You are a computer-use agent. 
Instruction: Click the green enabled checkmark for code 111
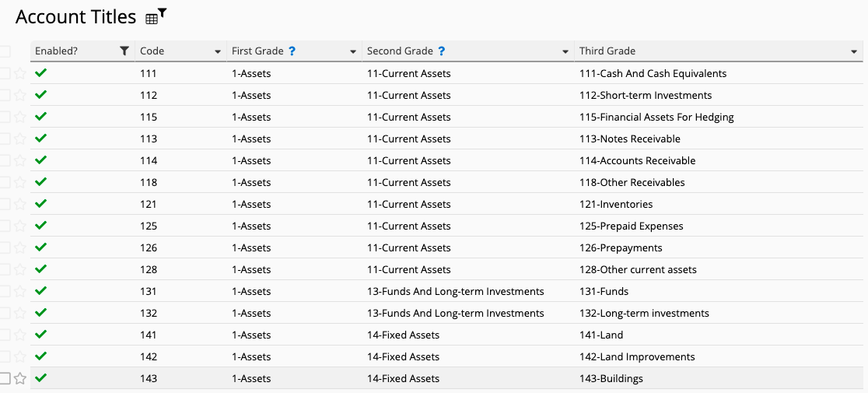pos(40,72)
